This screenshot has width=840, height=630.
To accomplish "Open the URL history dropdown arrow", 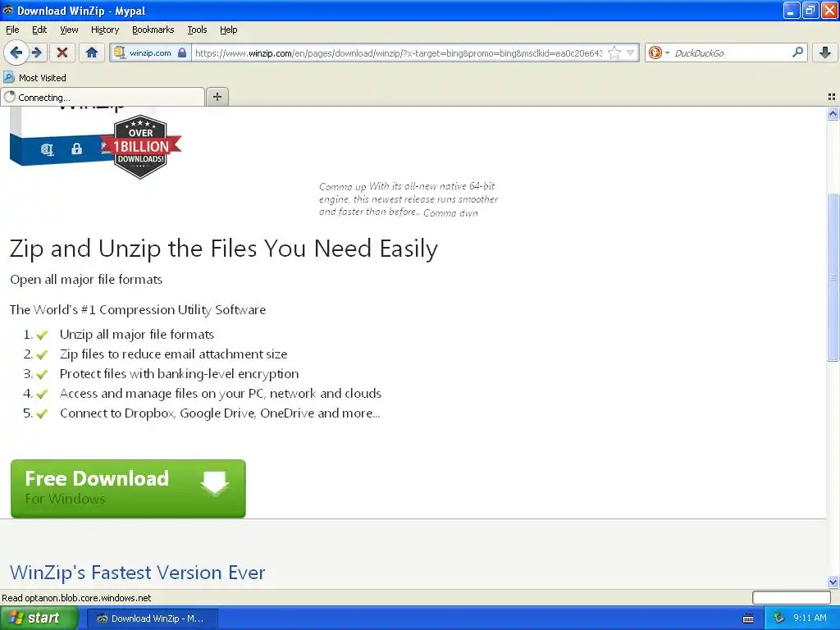I will 631,52.
